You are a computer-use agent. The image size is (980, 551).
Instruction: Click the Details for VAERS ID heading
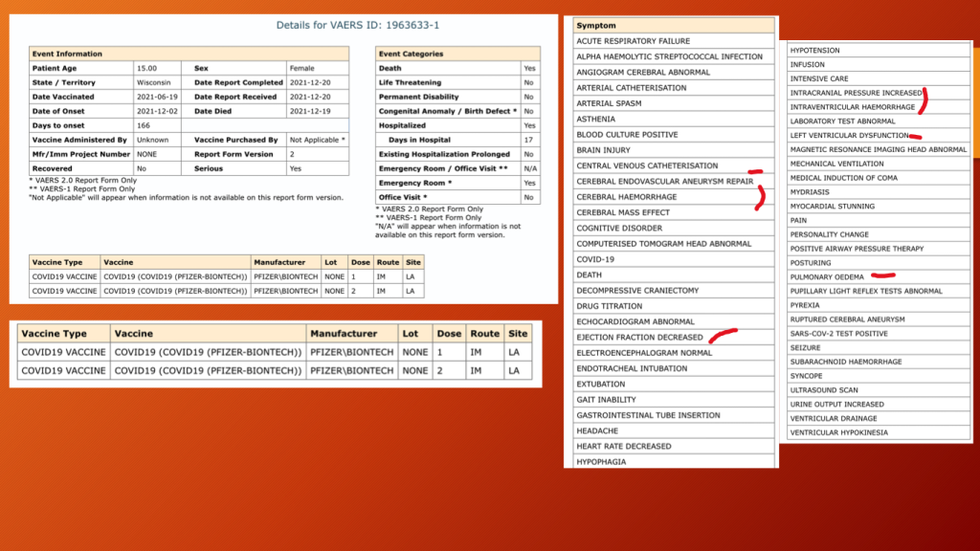349,25
